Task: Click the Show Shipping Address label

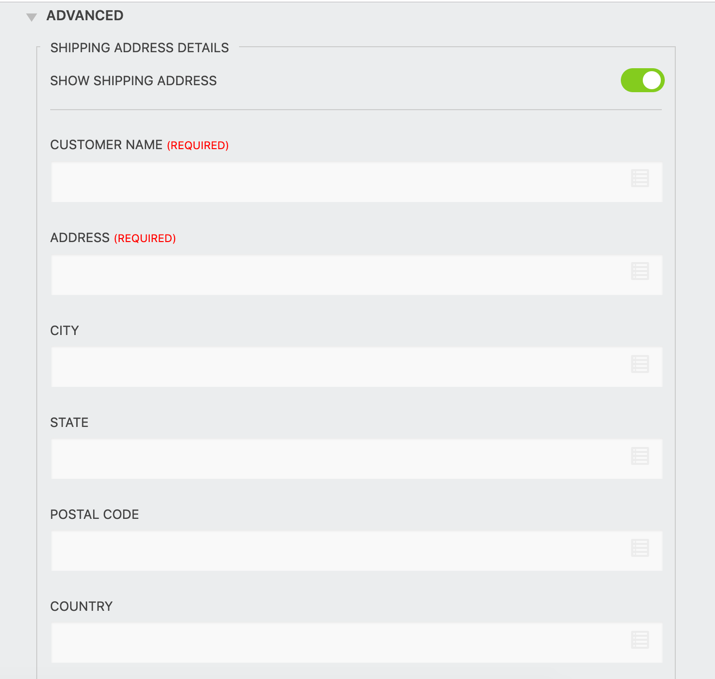Action: [x=133, y=81]
